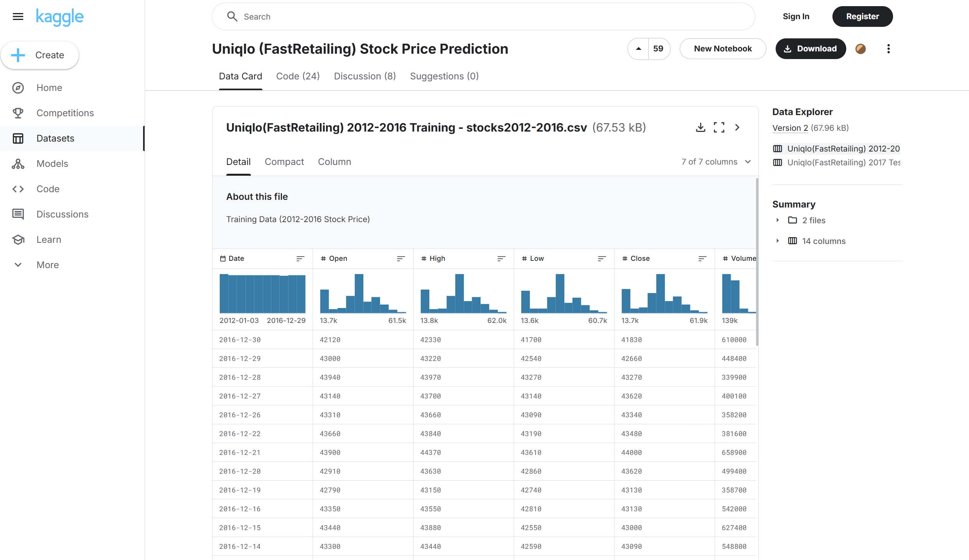Open the hamburger navigation menu

pos(18,16)
